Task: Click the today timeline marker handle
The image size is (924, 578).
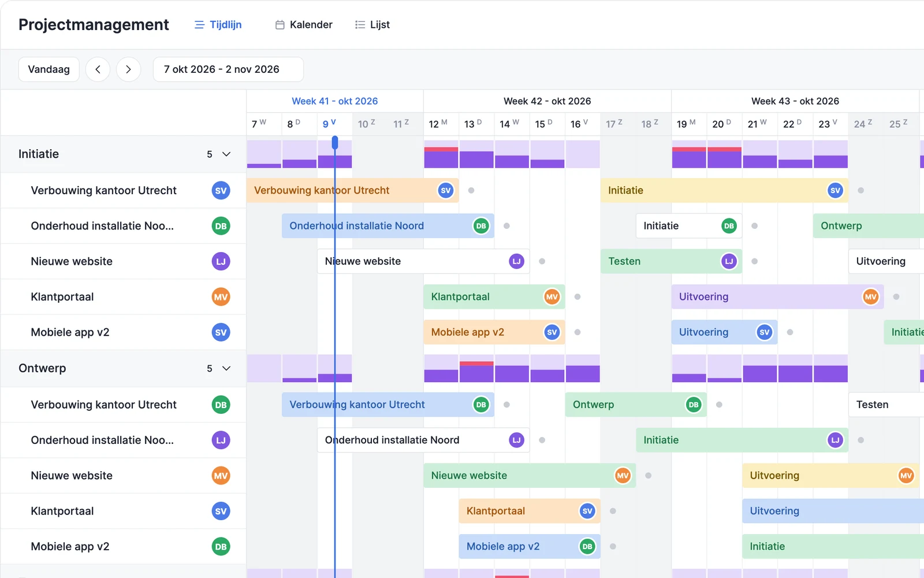Action: pyautogui.click(x=334, y=143)
